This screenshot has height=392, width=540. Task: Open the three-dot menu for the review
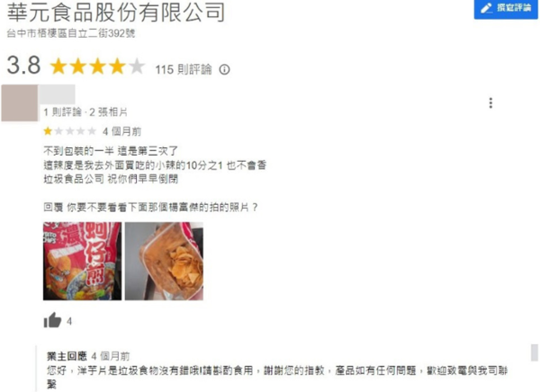490,102
